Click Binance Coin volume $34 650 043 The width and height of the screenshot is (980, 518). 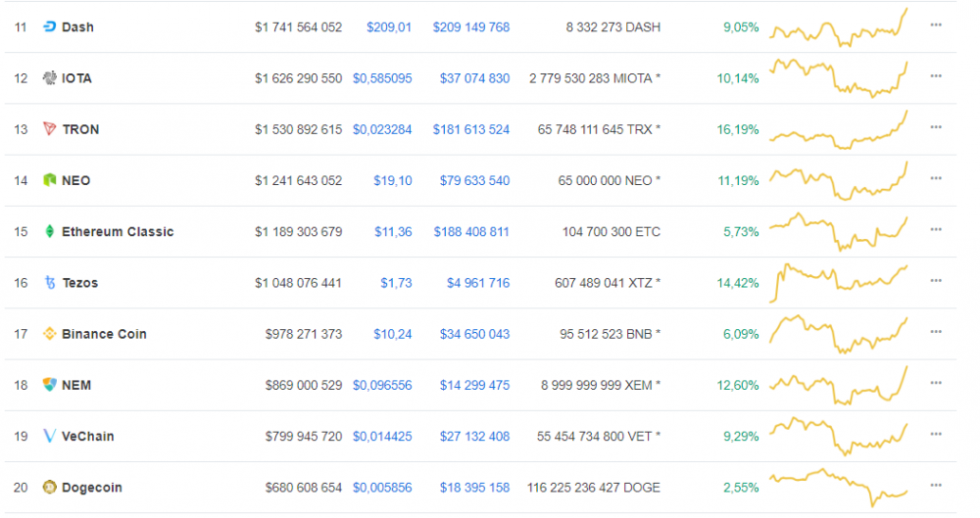[474, 334]
